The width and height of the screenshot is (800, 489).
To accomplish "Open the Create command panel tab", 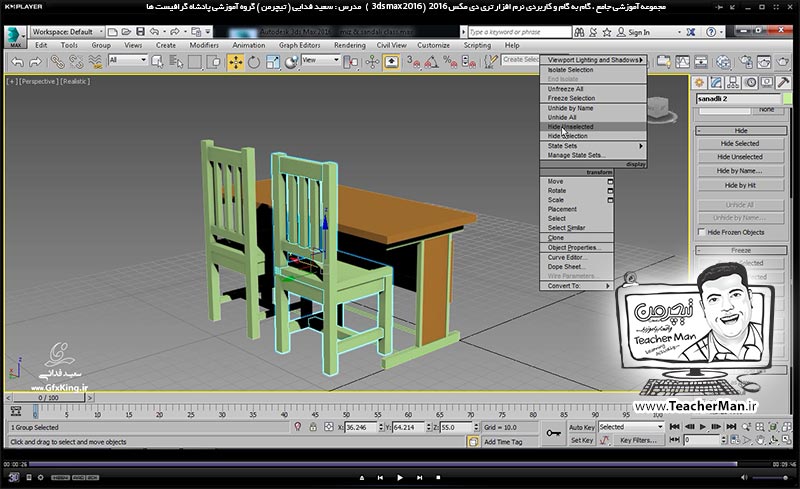I will point(699,82).
